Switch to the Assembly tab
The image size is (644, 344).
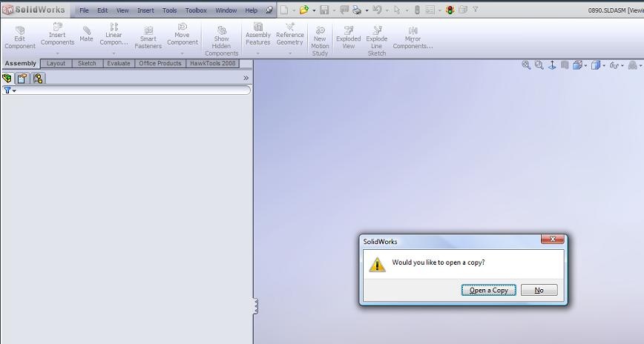coord(21,63)
